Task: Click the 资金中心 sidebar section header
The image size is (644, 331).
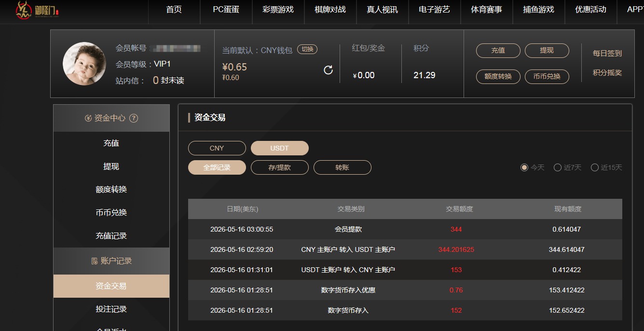Action: click(x=111, y=118)
